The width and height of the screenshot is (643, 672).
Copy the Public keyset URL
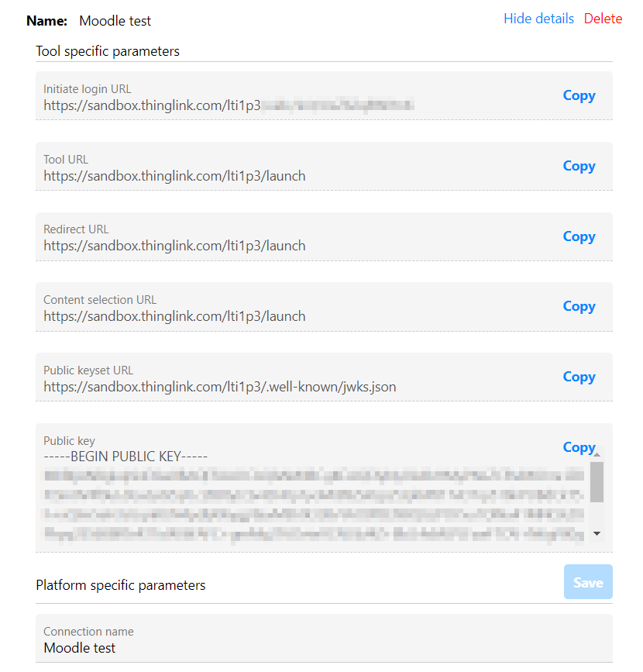(x=579, y=377)
